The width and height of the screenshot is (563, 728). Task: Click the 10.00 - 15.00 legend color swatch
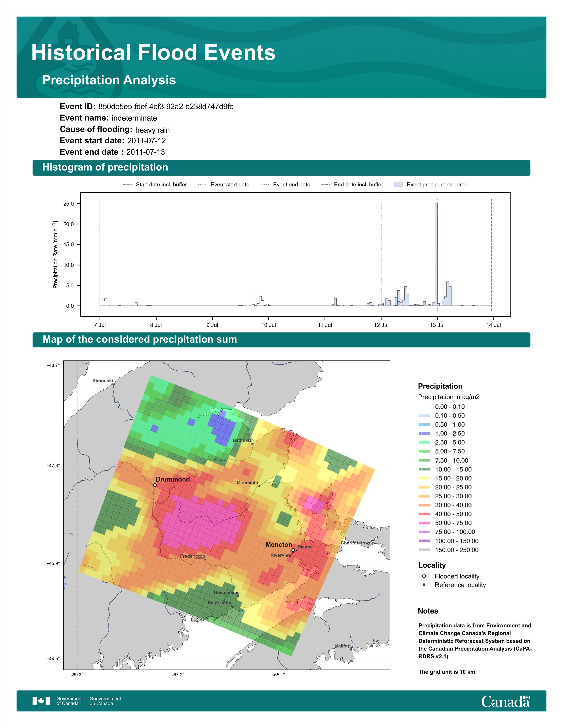[424, 469]
